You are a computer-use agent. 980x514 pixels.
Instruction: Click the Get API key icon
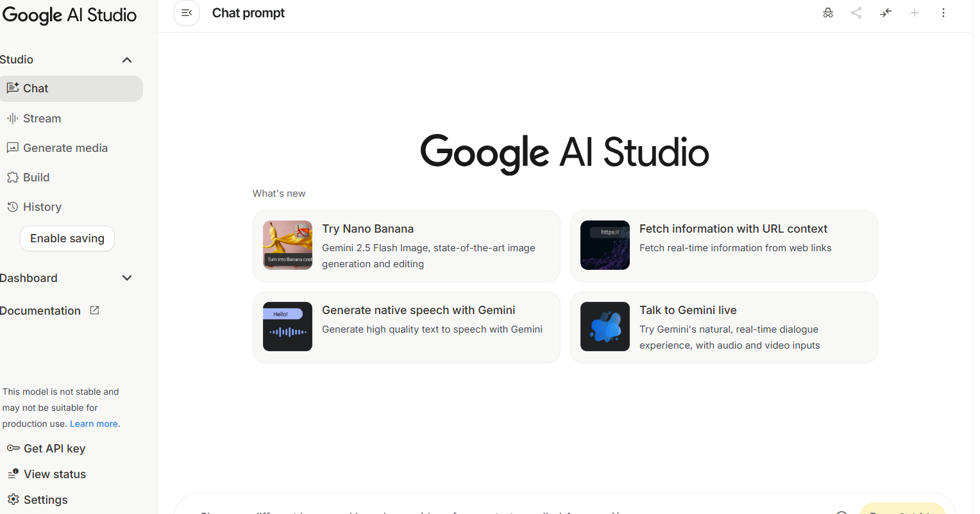(x=13, y=449)
